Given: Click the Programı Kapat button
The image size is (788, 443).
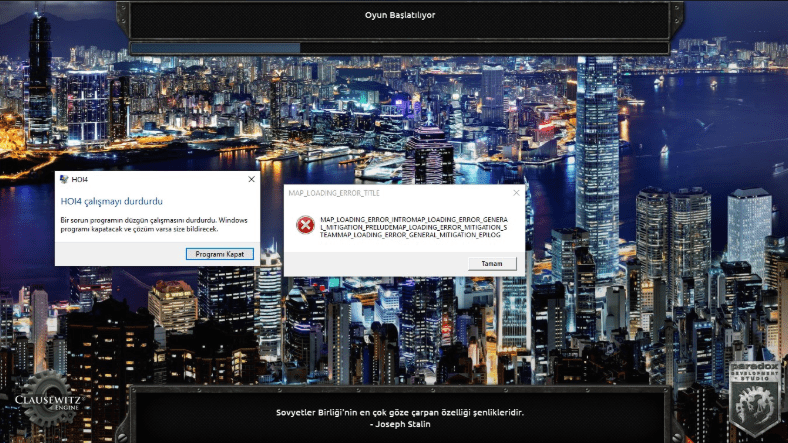Looking at the screenshot, I should [x=220, y=254].
